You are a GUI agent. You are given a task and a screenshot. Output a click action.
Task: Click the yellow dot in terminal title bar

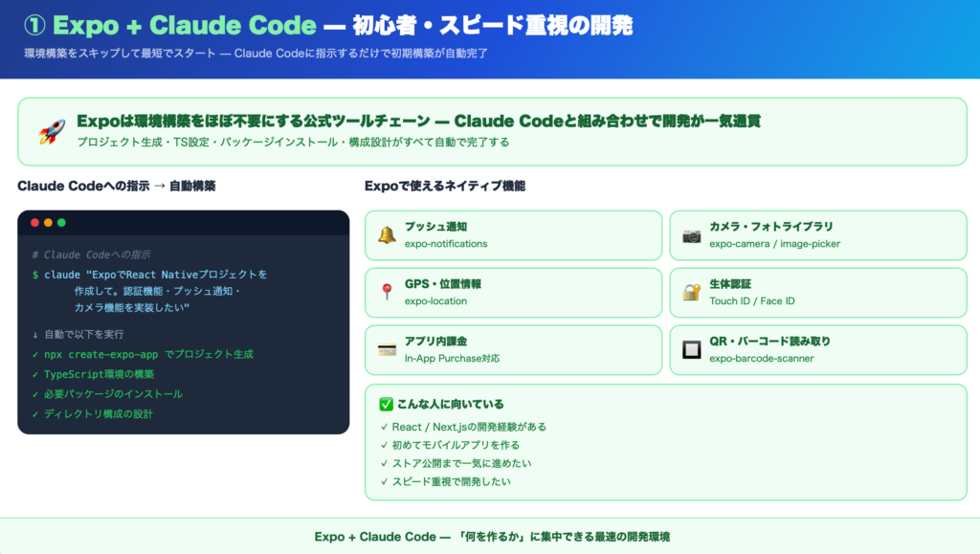pyautogui.click(x=49, y=223)
